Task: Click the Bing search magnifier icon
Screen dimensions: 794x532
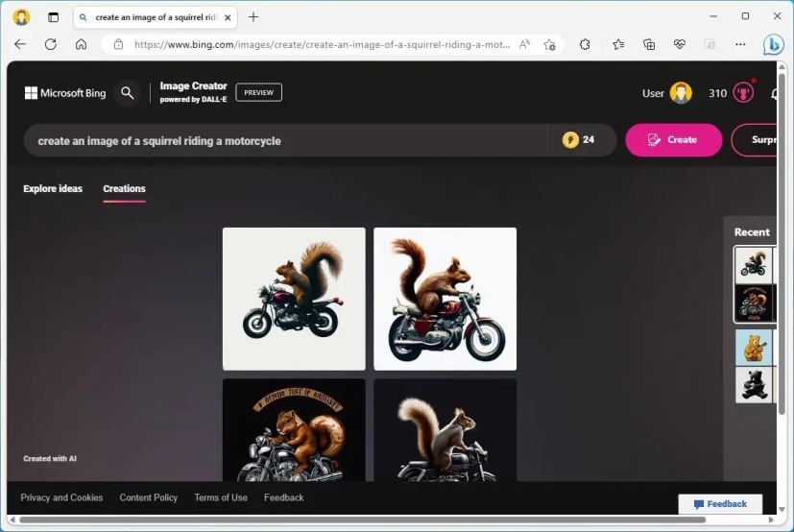Action: [128, 93]
